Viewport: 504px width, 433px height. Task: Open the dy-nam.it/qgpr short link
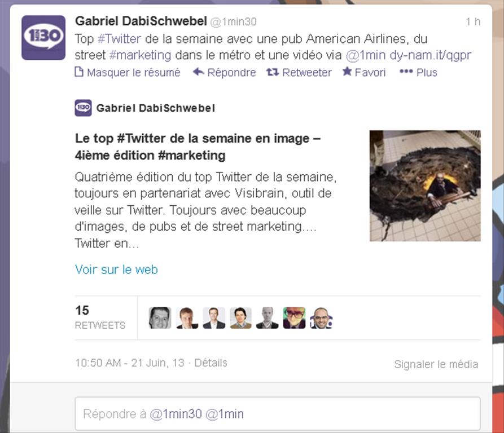pos(431,55)
